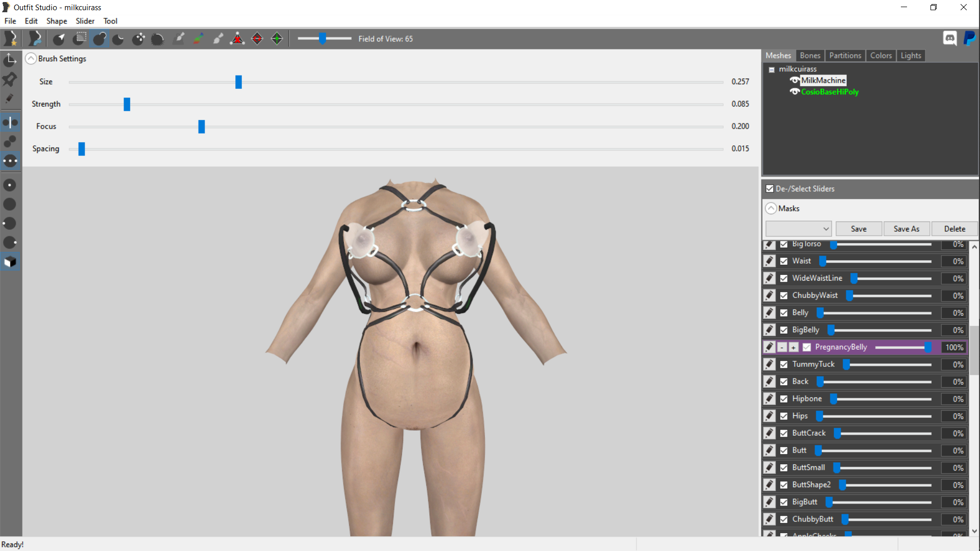The width and height of the screenshot is (980, 551).
Task: Select the Inflate brush tool
Action: click(x=100, y=39)
